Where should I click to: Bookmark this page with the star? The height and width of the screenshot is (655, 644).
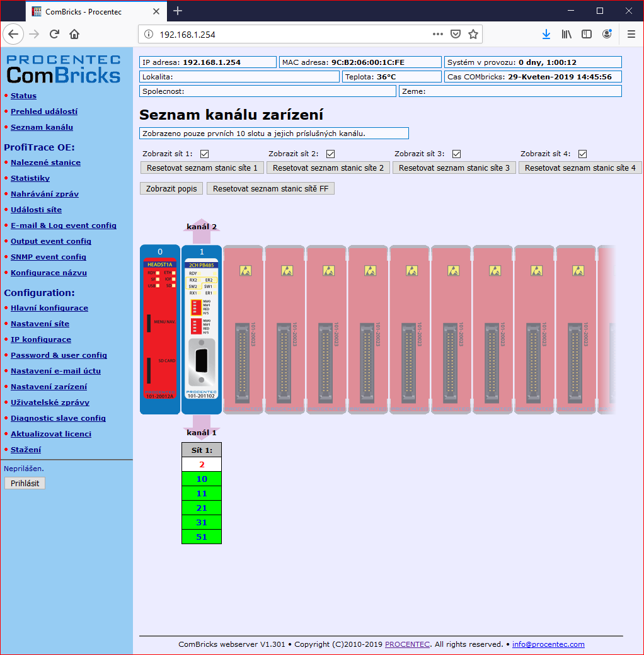[473, 34]
